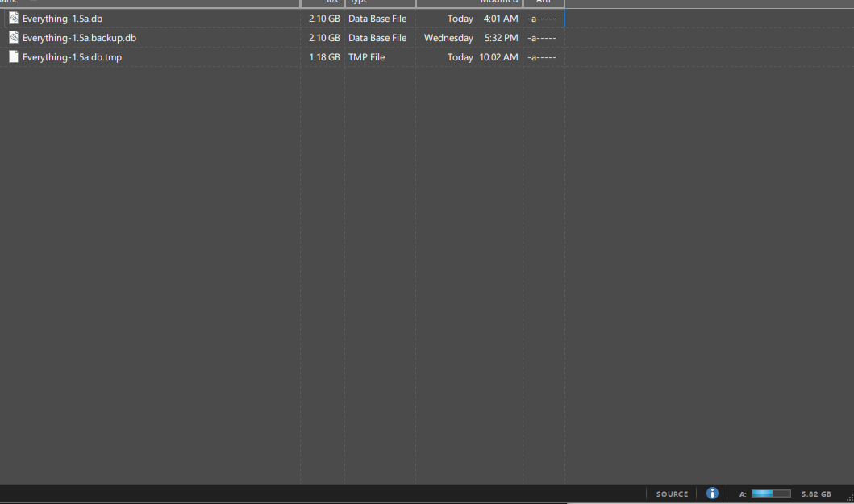Screen dimensions: 854x504
Task: Click the 1.18 GB size cell
Action: 324,57
